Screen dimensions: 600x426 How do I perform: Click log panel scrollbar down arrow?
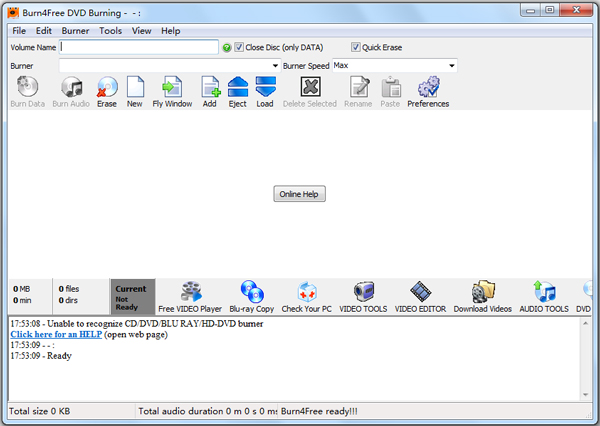585,395
